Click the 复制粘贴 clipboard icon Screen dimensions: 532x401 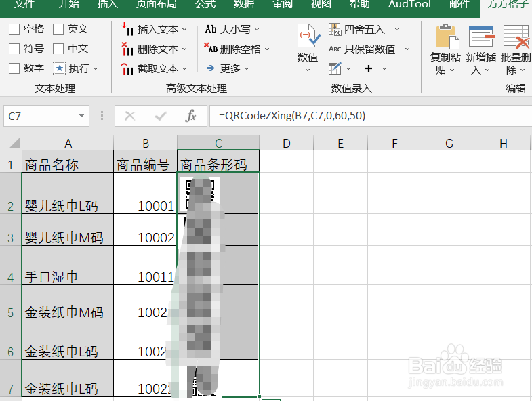[447, 36]
